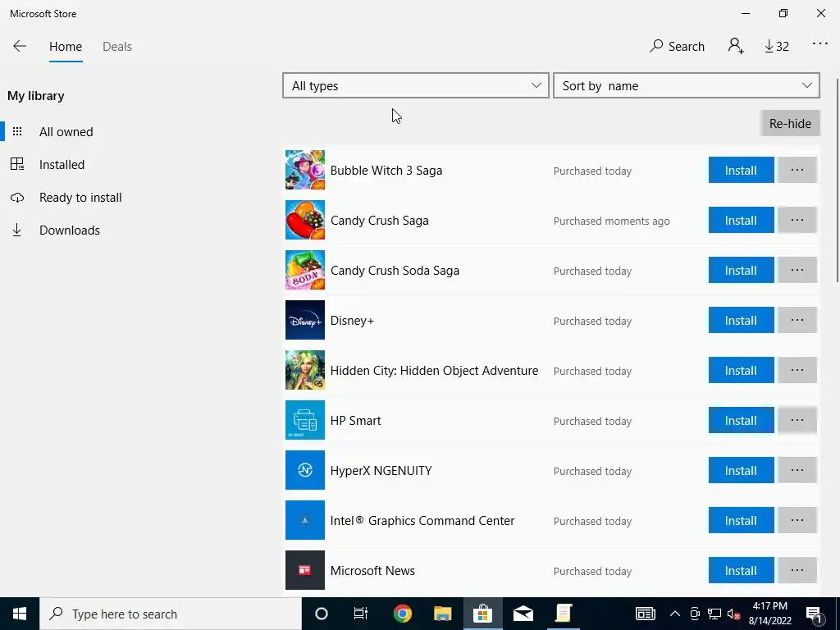This screenshot has width=840, height=630.
Task: Expand the All types filter dropdown
Action: pyautogui.click(x=416, y=85)
